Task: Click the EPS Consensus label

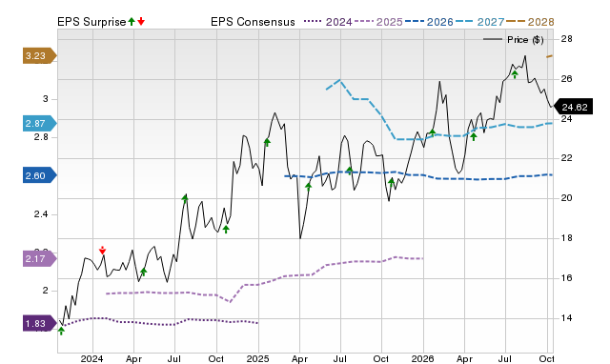Action: 253,22
